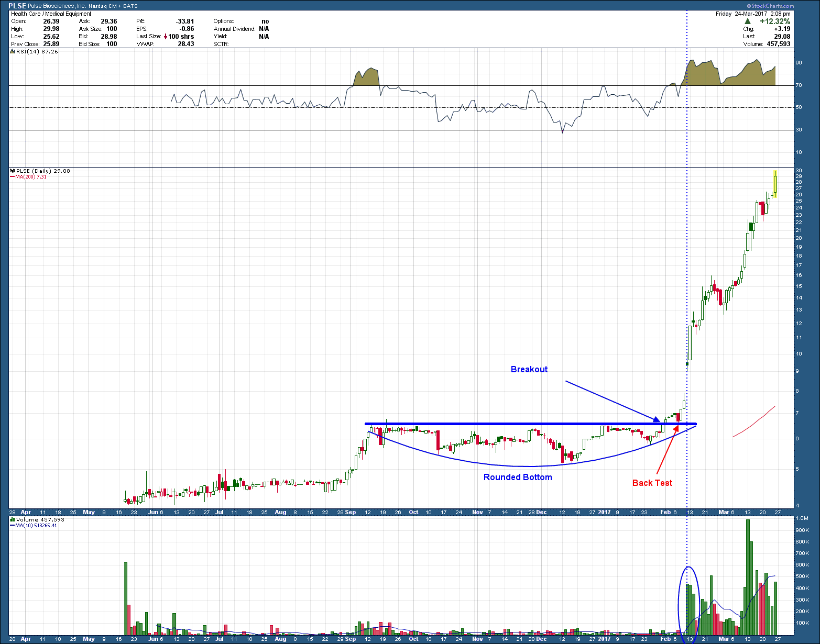Click the Breakout annotation label
Viewport: 820px width, 644px height.
click(x=529, y=369)
